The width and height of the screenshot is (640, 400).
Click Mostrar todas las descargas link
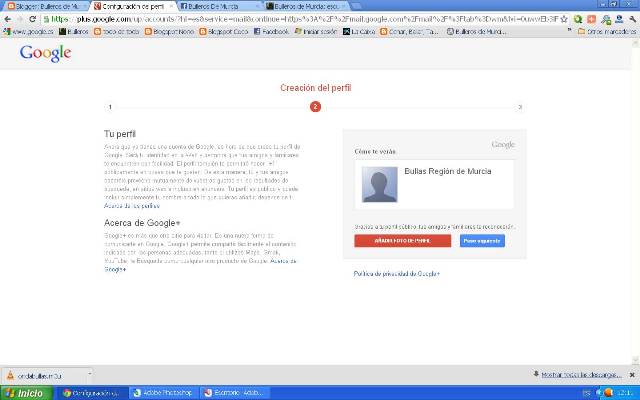(x=581, y=375)
